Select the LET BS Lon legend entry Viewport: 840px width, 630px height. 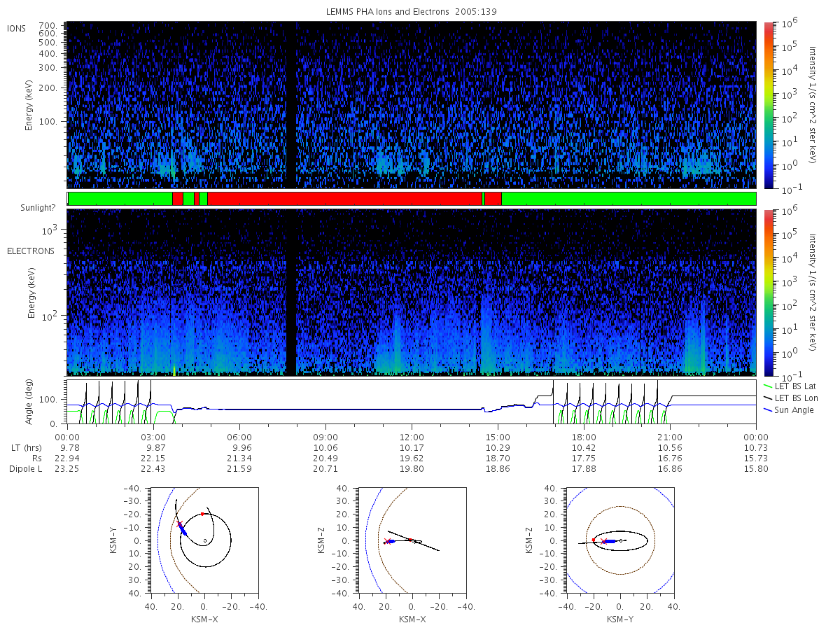(x=791, y=398)
